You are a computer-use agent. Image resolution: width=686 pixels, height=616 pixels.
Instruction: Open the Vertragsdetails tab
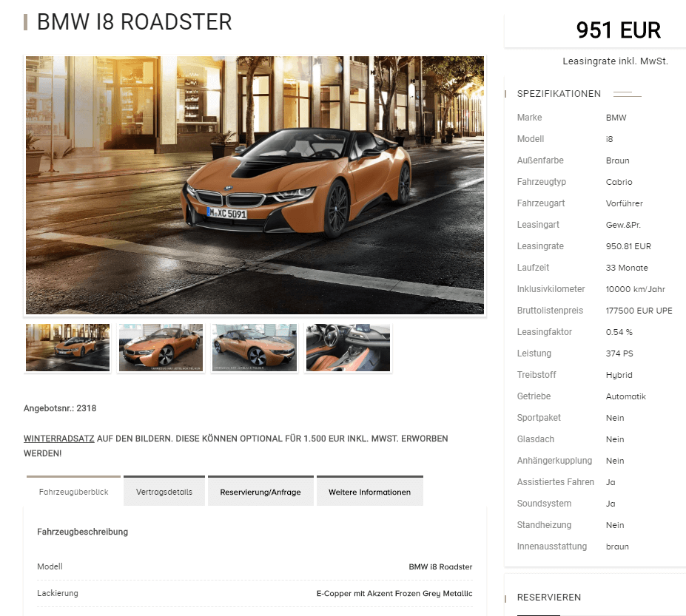(x=164, y=492)
